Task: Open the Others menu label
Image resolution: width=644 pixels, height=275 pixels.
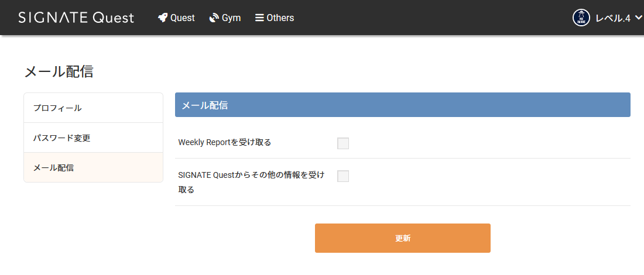Action: pos(280,18)
